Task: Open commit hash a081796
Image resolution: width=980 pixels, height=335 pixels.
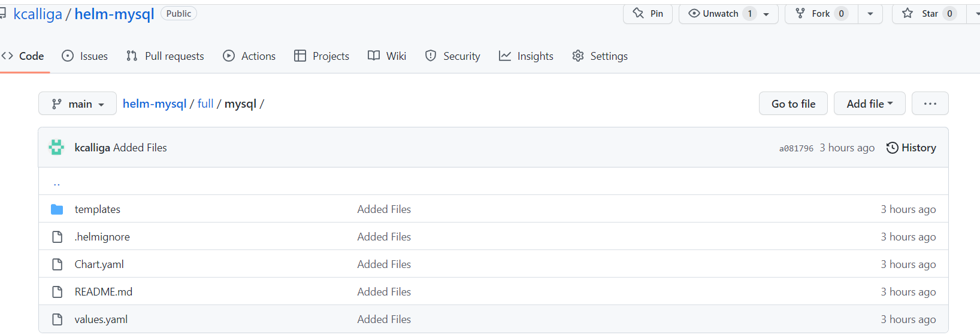Action: (x=796, y=148)
